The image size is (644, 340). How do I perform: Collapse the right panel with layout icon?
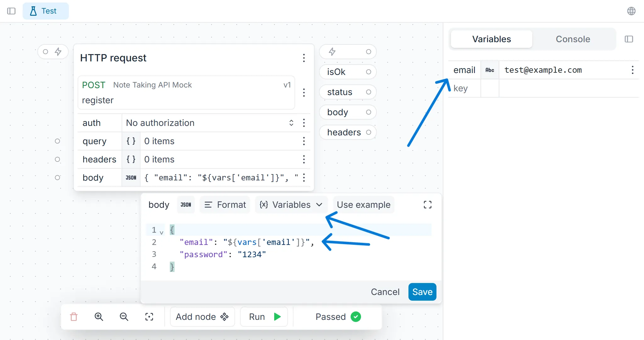pyautogui.click(x=629, y=39)
